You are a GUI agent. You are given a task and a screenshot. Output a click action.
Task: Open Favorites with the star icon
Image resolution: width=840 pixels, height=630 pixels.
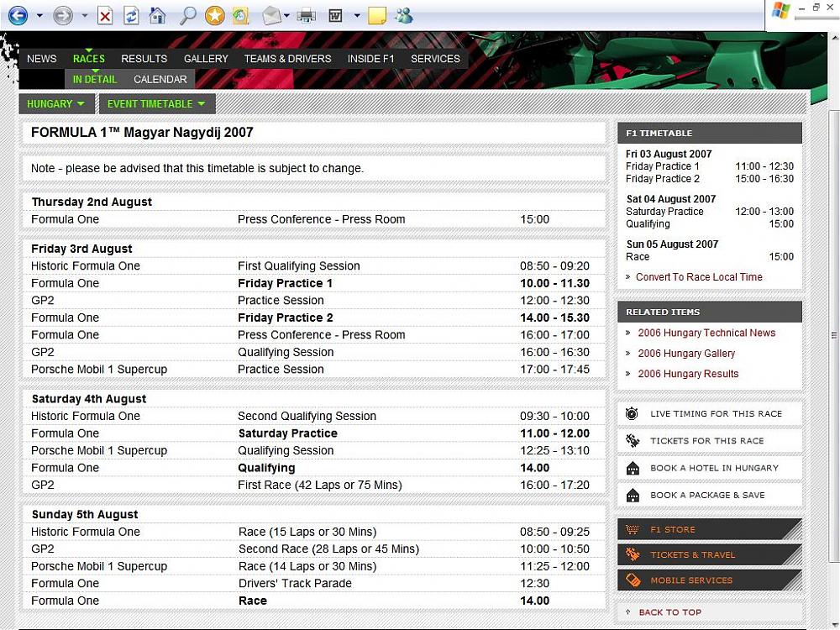215,15
